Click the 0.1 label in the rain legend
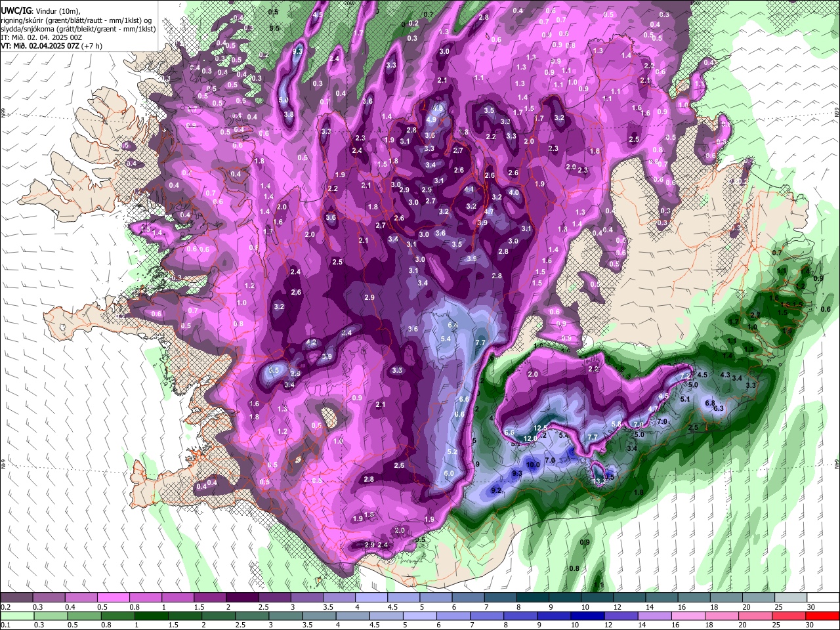The height and width of the screenshot is (630, 840). pos(6,625)
